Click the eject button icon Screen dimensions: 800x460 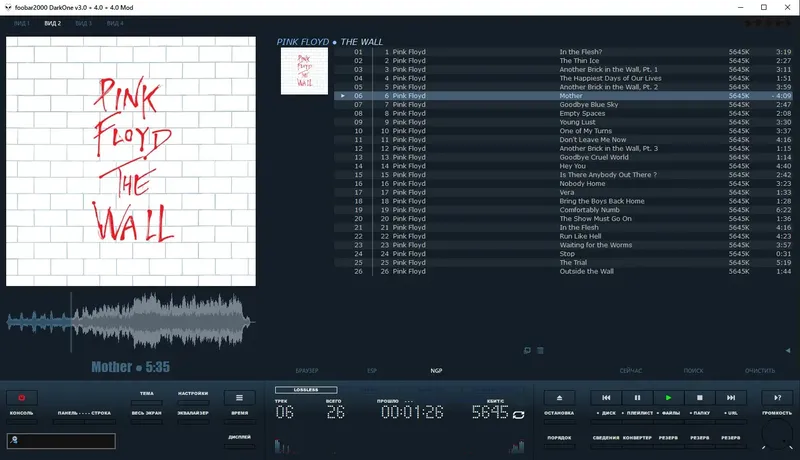coord(559,397)
